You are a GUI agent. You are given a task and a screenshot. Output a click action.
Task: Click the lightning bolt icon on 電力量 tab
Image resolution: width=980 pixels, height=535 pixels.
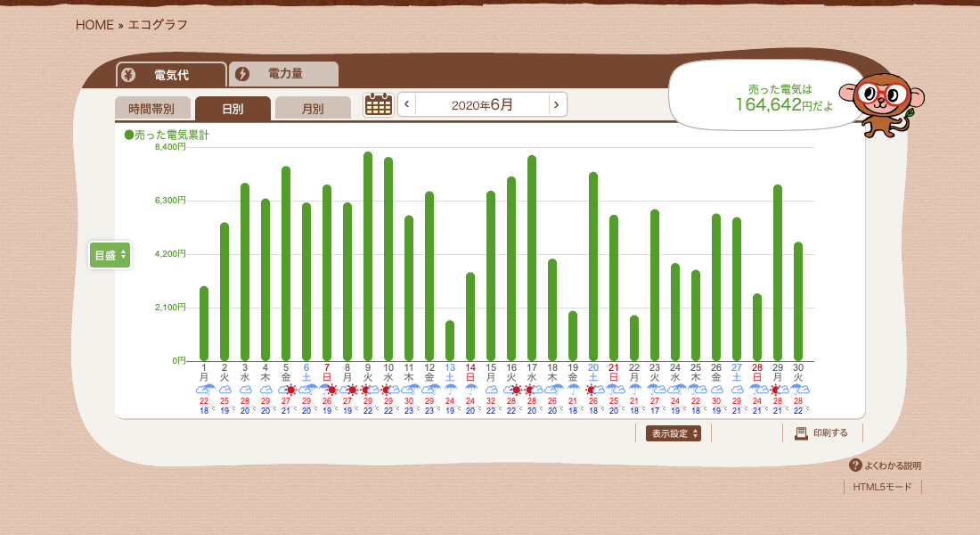coord(242,74)
